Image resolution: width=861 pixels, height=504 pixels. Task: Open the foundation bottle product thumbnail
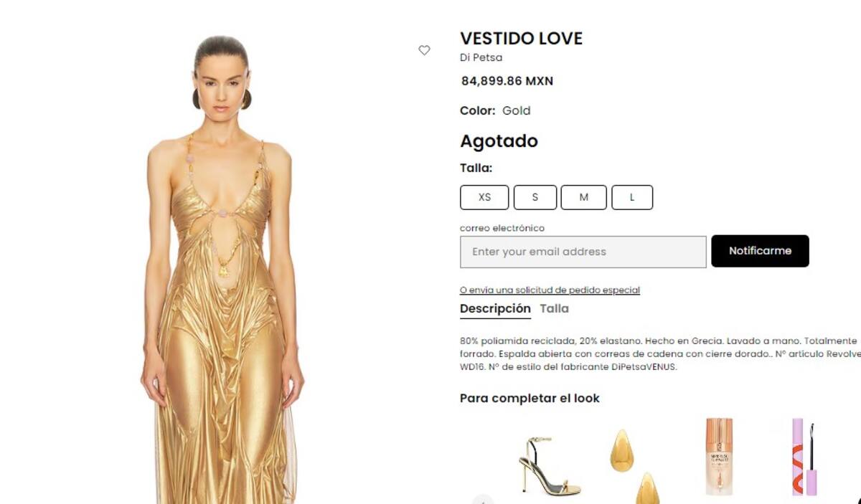pos(718,456)
